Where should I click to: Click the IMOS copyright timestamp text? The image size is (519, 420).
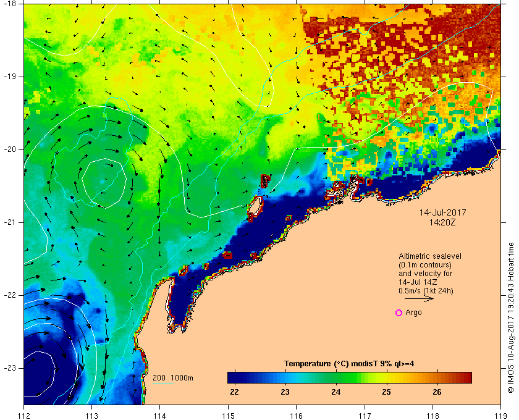(x=510, y=317)
